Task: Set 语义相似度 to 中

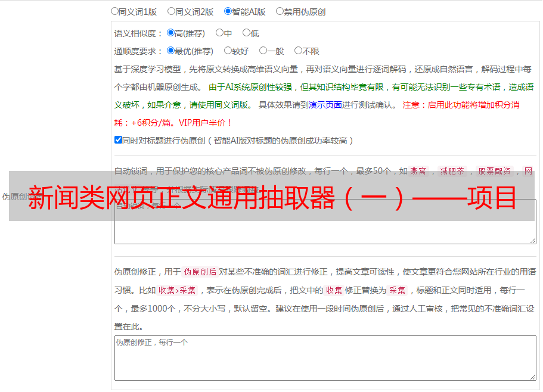Action: 219,33
